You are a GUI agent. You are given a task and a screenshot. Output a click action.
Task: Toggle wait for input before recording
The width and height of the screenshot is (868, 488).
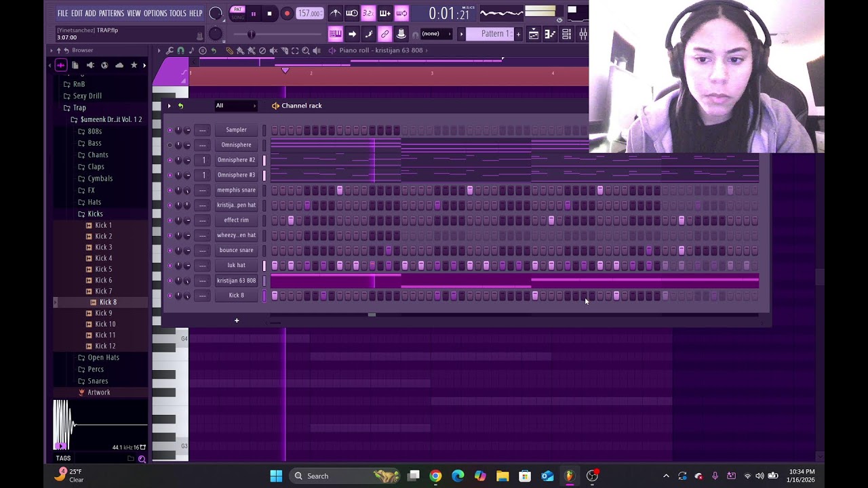point(352,14)
